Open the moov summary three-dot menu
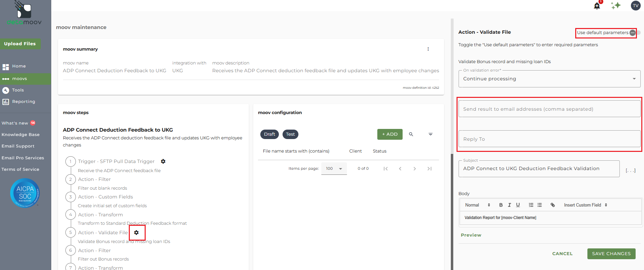 428,49
